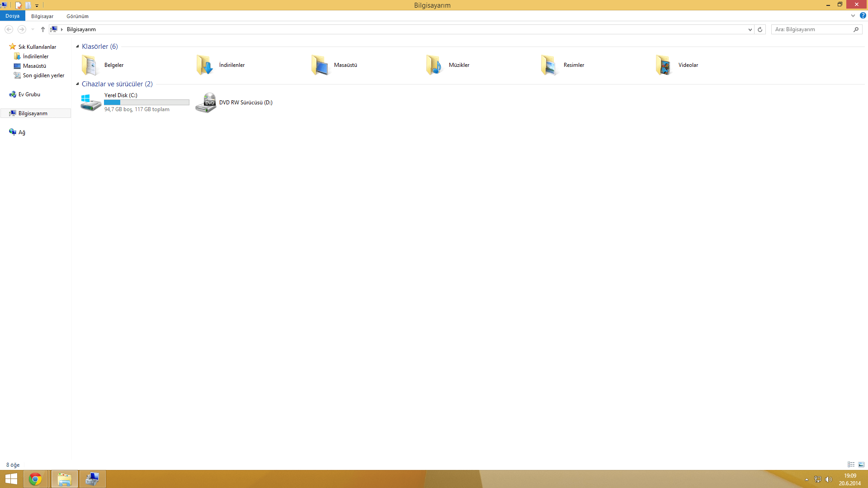Open the Dosya menu tab
This screenshot has height=488, width=868.
(12, 16)
